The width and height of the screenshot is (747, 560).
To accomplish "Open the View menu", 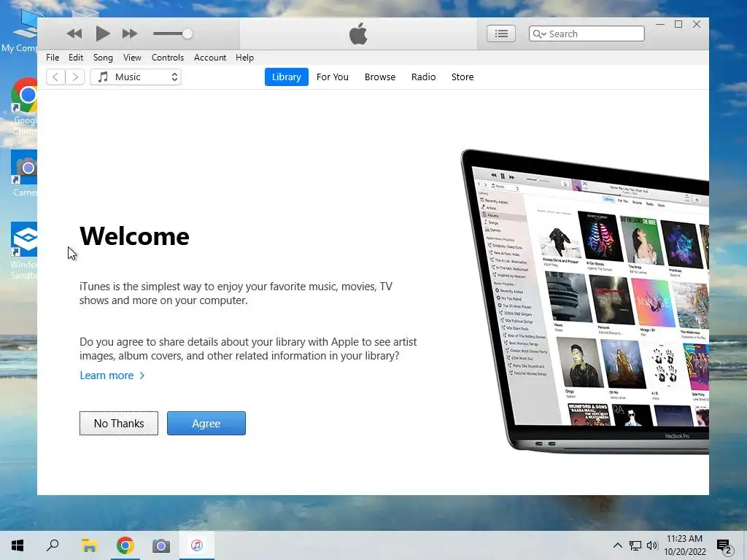I will [x=132, y=57].
